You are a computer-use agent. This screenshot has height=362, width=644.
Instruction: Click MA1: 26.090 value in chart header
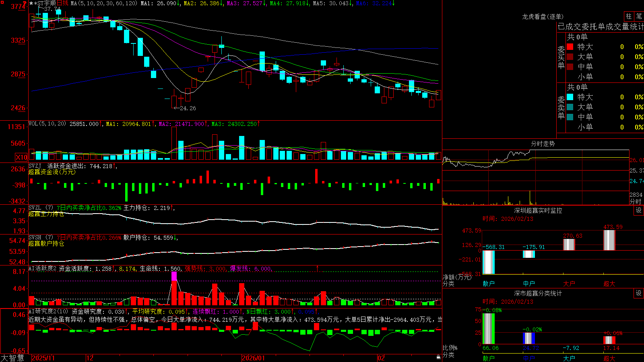(159, 3)
